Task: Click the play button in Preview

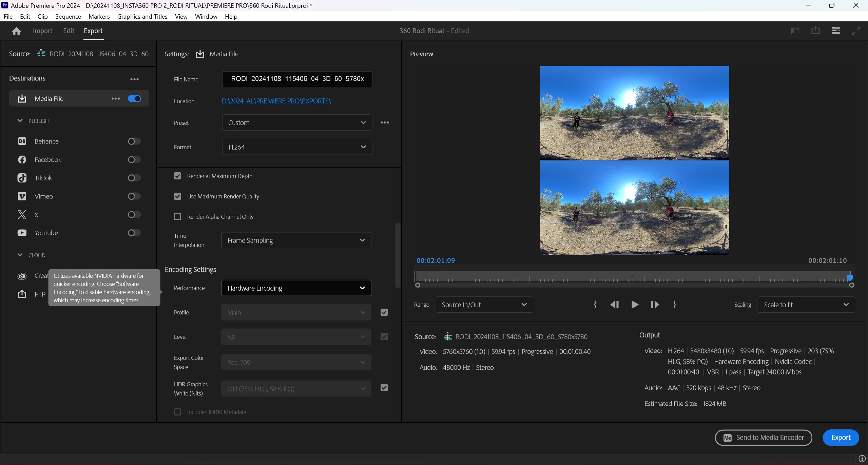Action: coord(635,305)
